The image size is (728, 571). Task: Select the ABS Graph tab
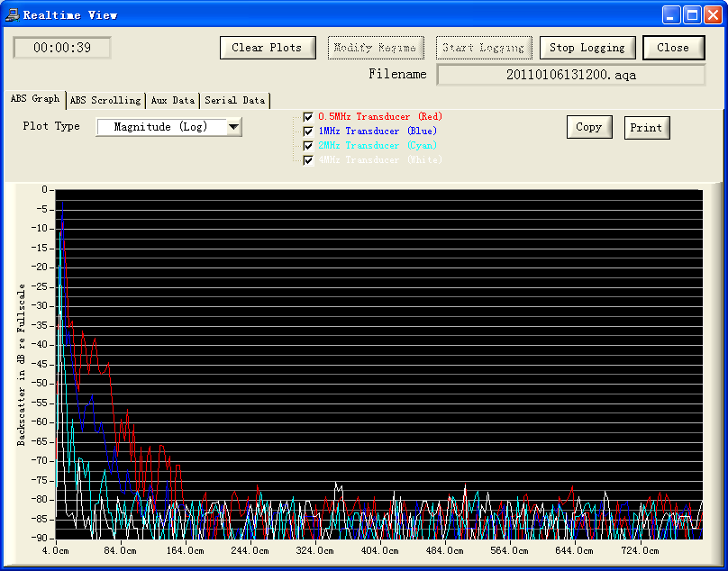pyautogui.click(x=36, y=100)
